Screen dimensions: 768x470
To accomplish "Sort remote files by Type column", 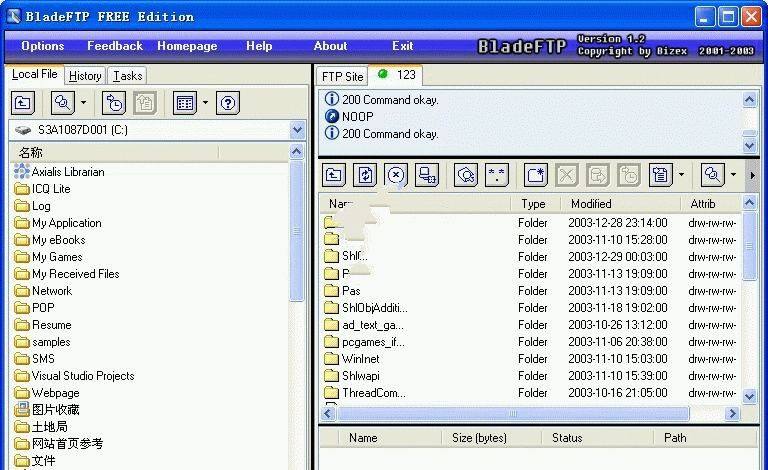I will pos(534,204).
